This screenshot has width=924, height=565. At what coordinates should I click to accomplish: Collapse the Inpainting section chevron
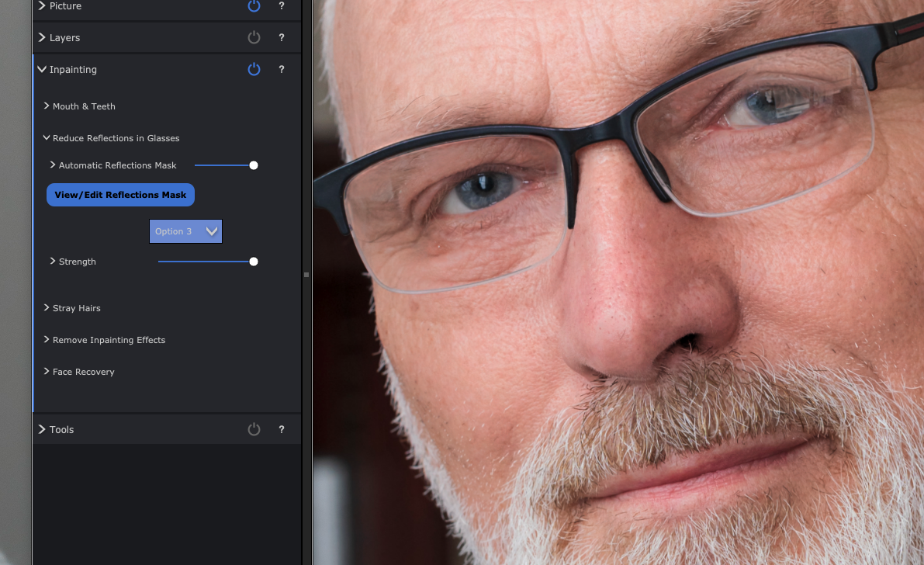(x=42, y=69)
